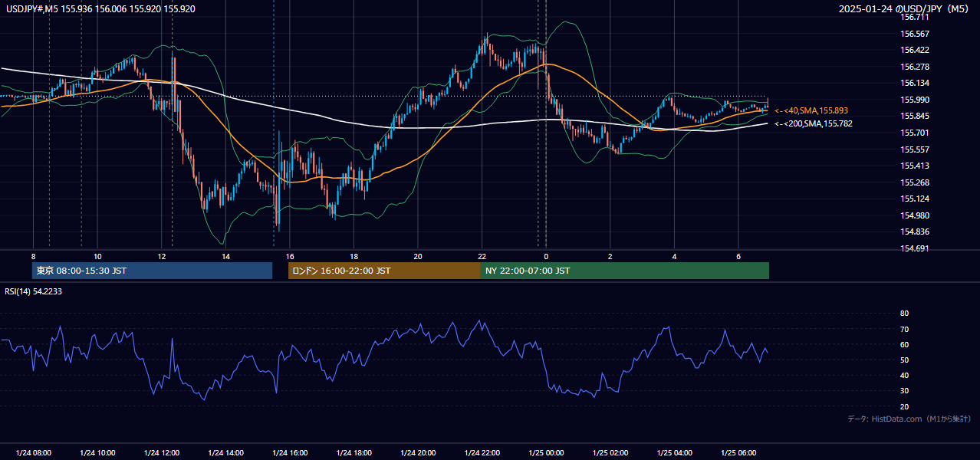The image size is (980, 460).
Task: Click price axis value 155.557
Action: 915,149
